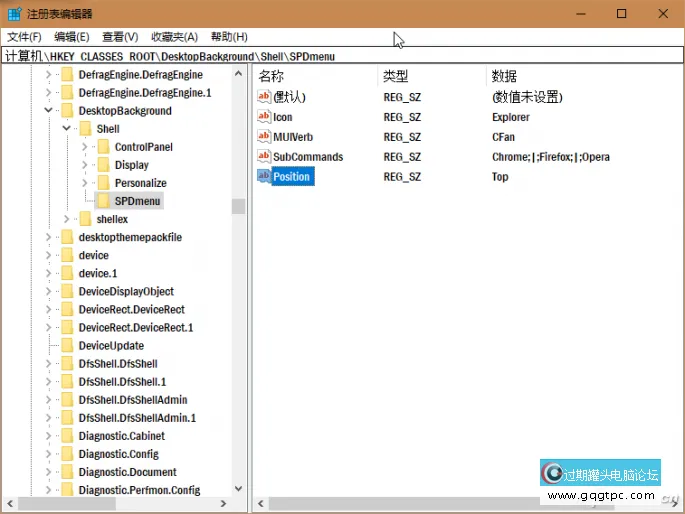The image size is (685, 514).
Task: Select the shellex folder icon
Action: (85, 219)
